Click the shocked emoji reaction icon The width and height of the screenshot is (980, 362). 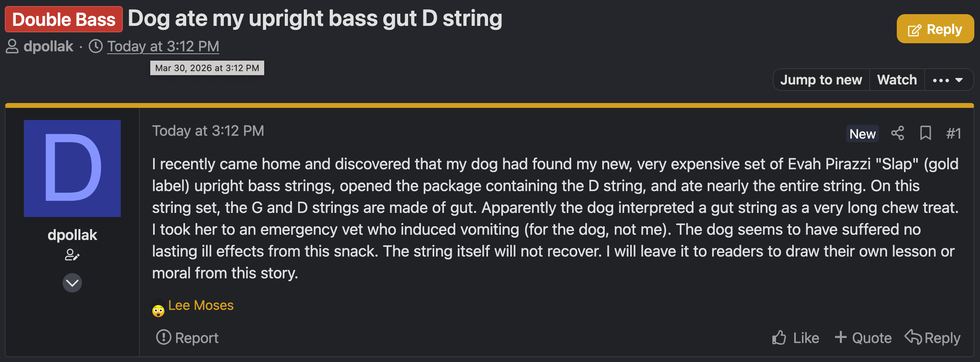coord(158,310)
